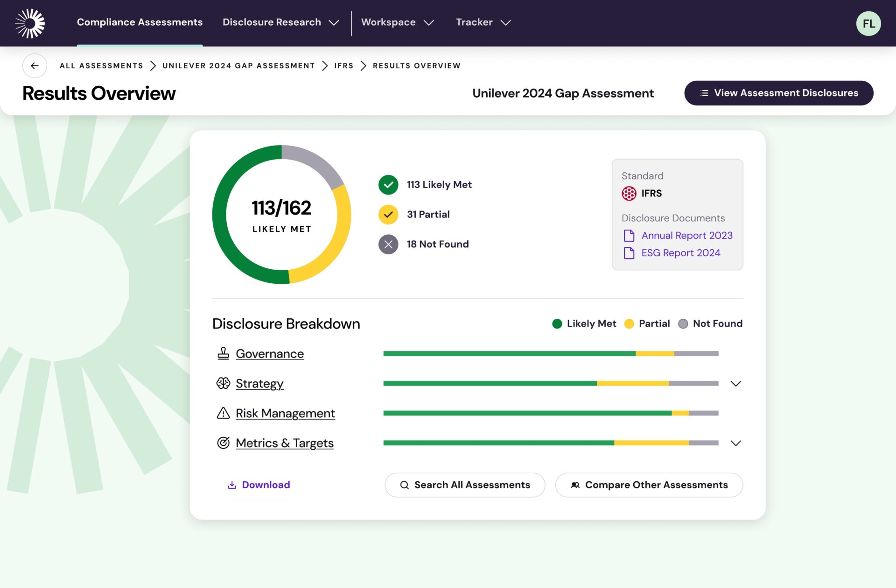Open the Annual Report 2023 link
Viewport: 896px width, 588px height.
(687, 236)
